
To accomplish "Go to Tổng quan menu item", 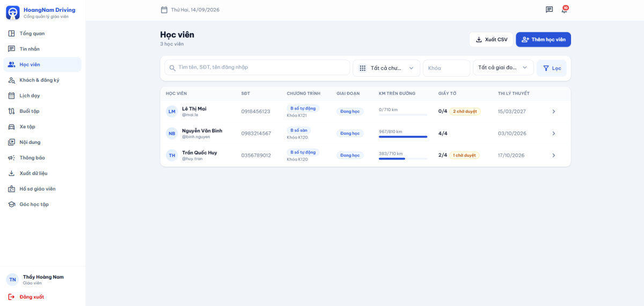I will (x=42, y=33).
